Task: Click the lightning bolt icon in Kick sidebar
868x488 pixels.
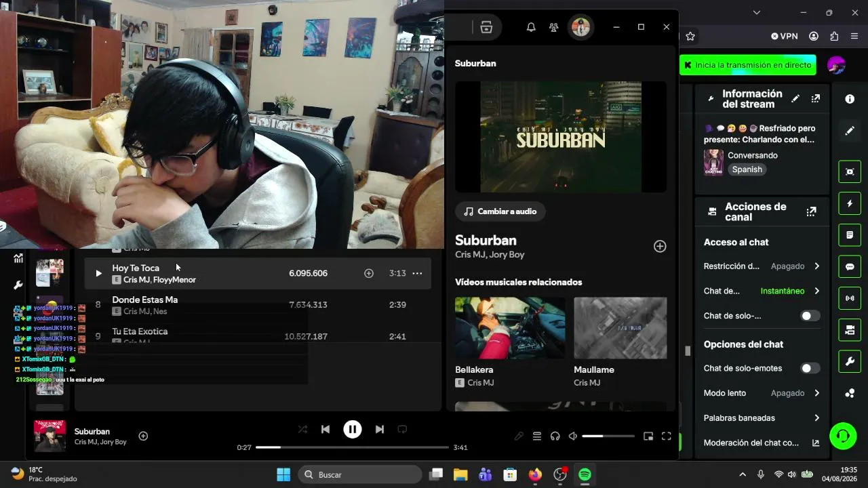Action: point(850,203)
